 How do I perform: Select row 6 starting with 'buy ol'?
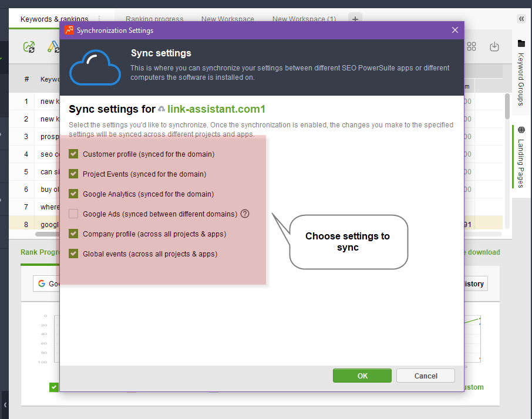[34, 190]
